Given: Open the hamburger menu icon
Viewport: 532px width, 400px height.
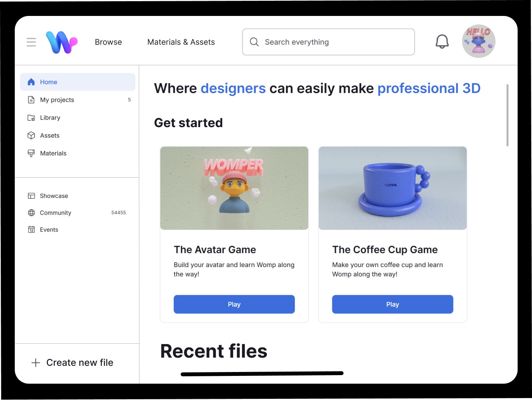Looking at the screenshot, I should tap(31, 42).
